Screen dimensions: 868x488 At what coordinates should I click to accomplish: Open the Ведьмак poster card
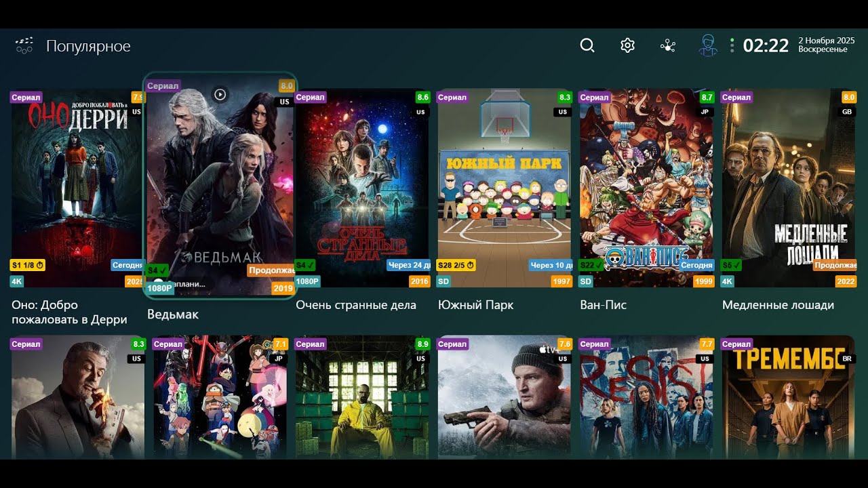[220, 185]
